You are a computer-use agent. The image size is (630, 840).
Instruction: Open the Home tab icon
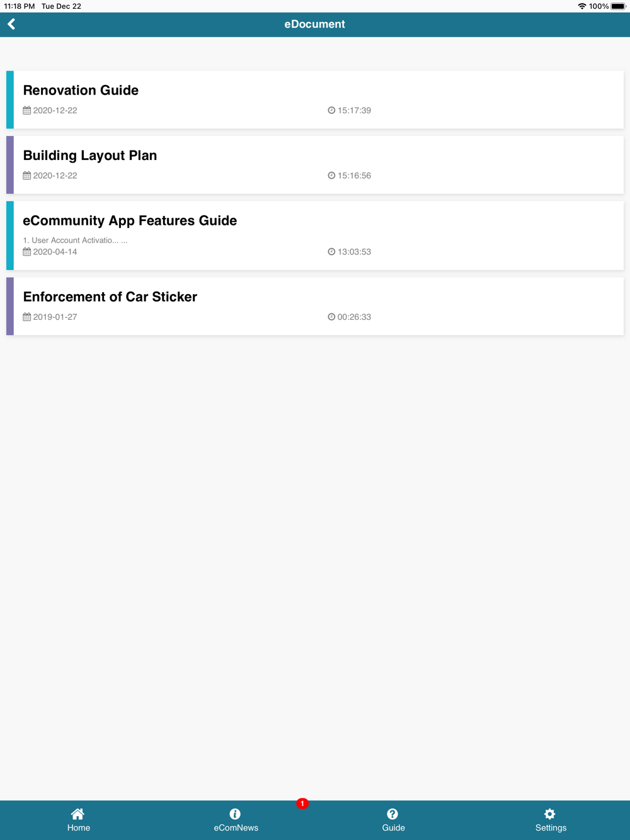(x=78, y=814)
